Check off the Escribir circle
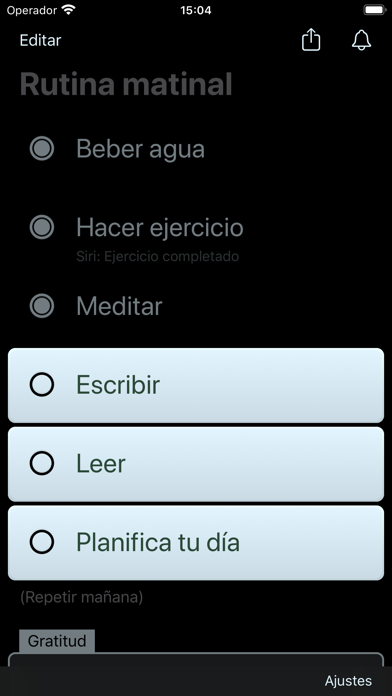The width and height of the screenshot is (392, 696). coord(42,384)
